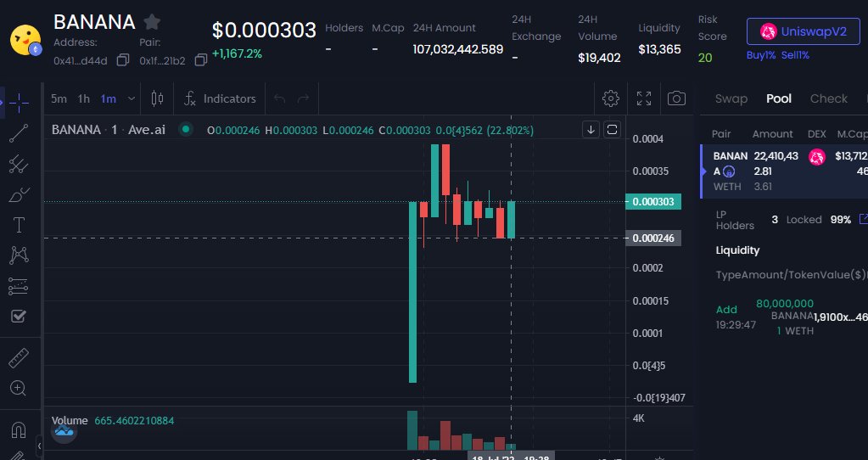
Task: Favorite BANANA with the star icon
Action: tap(152, 22)
